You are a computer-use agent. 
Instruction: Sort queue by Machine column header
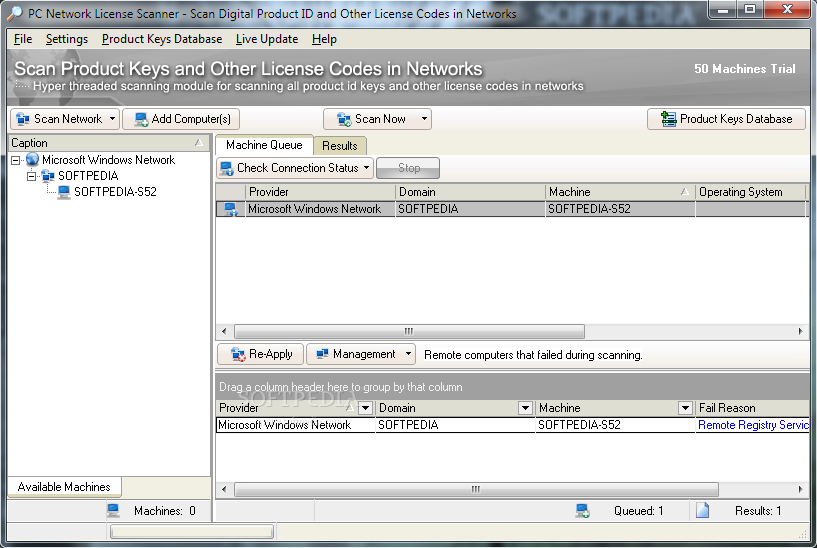click(620, 192)
